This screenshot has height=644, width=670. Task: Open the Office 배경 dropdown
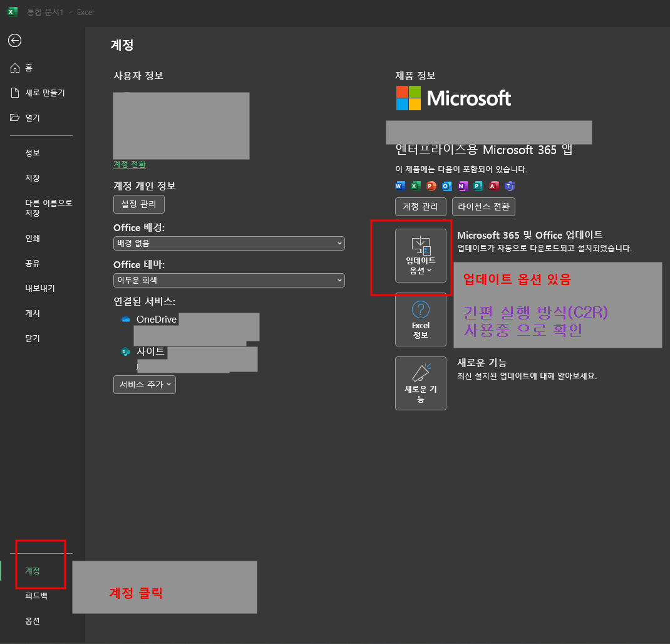tap(229, 243)
